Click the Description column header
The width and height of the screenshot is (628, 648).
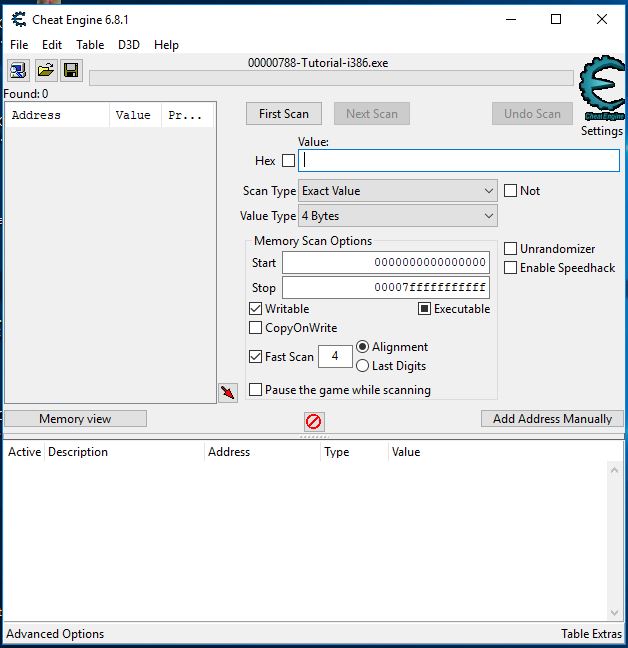[124, 452]
